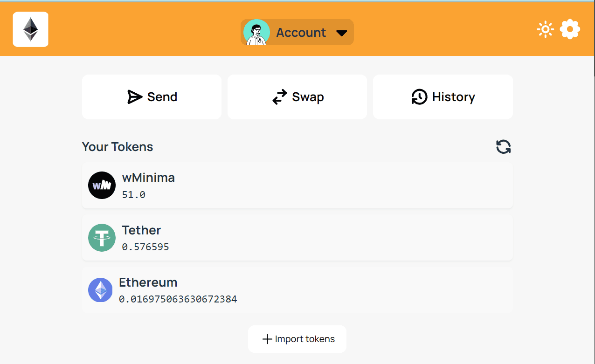The width and height of the screenshot is (595, 364).
Task: Open the Account dropdown menu
Action: click(x=297, y=32)
